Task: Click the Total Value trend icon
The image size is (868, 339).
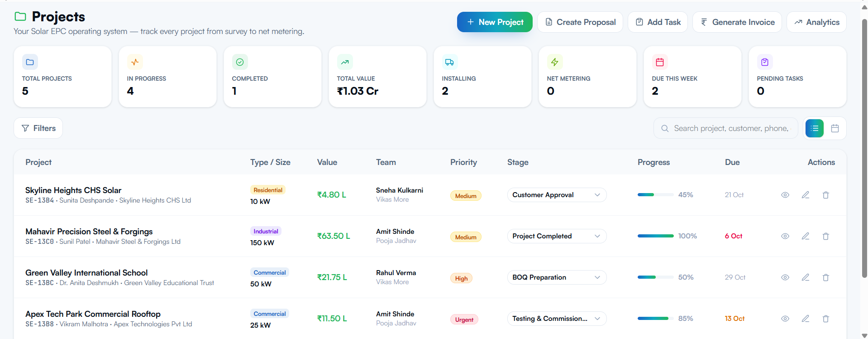Action: point(345,62)
